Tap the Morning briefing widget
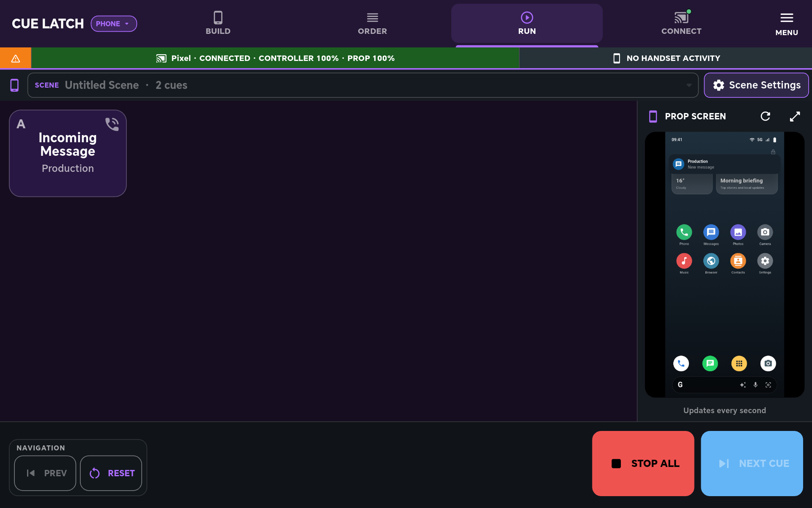The height and width of the screenshot is (508, 812). tap(747, 184)
